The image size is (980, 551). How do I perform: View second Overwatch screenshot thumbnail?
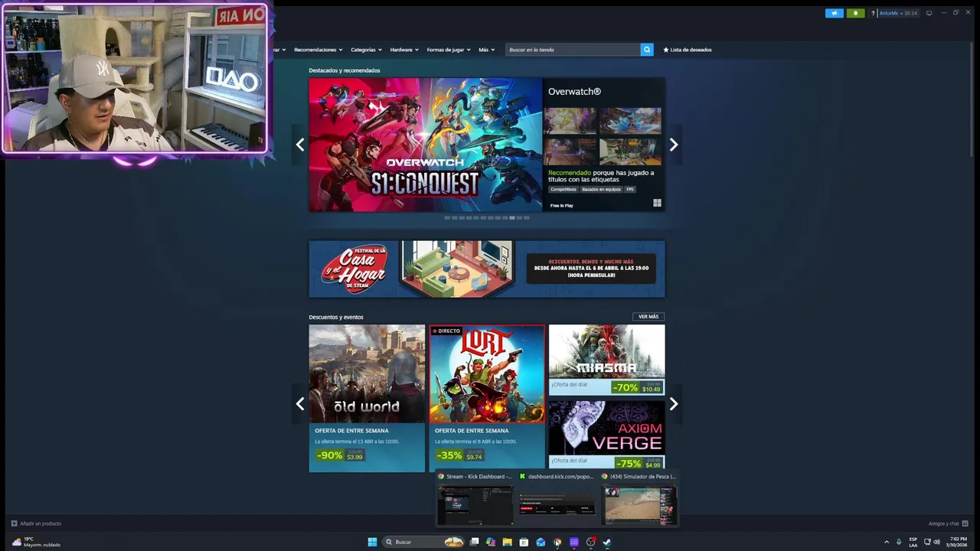pos(630,121)
